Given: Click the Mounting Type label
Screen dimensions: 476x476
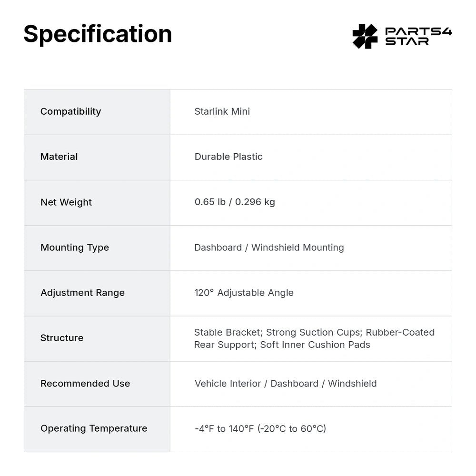Looking at the screenshot, I should (75, 248).
